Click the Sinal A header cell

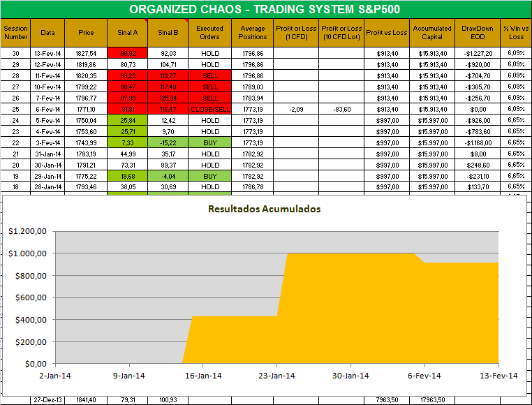128,33
